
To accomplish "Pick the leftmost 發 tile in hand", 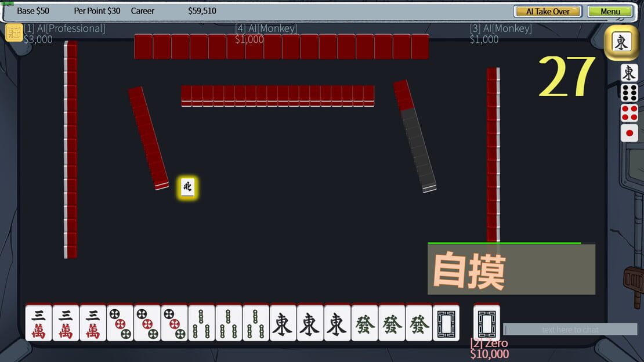I will 364,323.
